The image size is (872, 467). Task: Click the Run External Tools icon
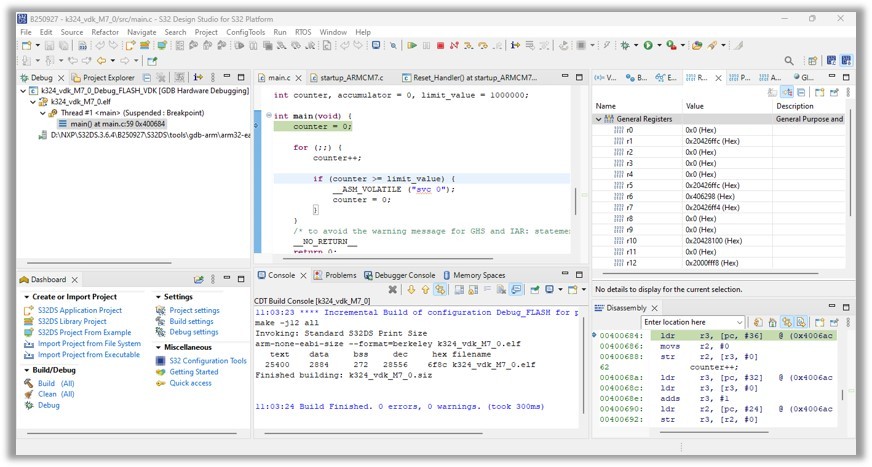(671, 46)
